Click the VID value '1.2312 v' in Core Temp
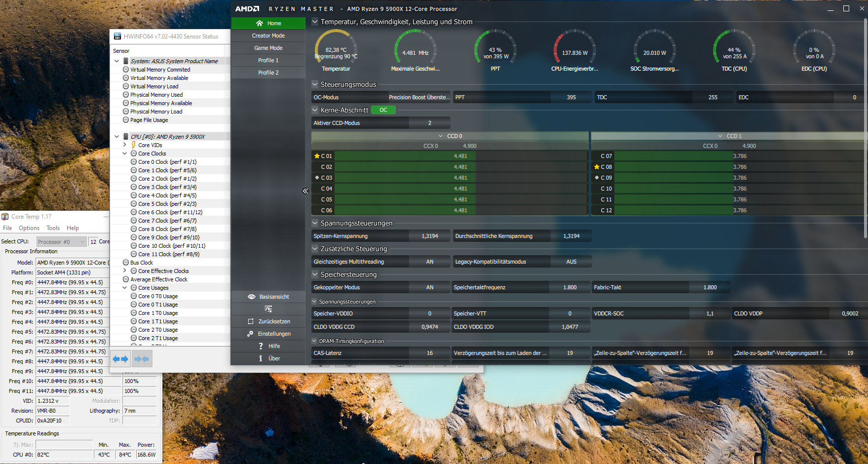The height and width of the screenshot is (464, 868). coord(53,401)
